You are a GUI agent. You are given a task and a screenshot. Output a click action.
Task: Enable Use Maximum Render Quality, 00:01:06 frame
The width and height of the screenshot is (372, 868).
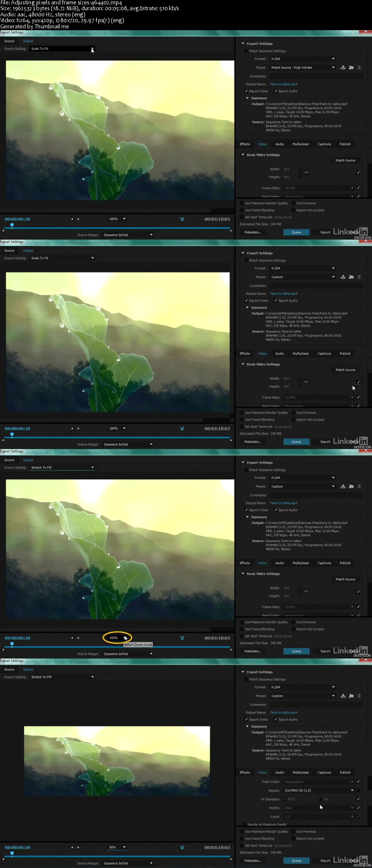tap(242, 203)
